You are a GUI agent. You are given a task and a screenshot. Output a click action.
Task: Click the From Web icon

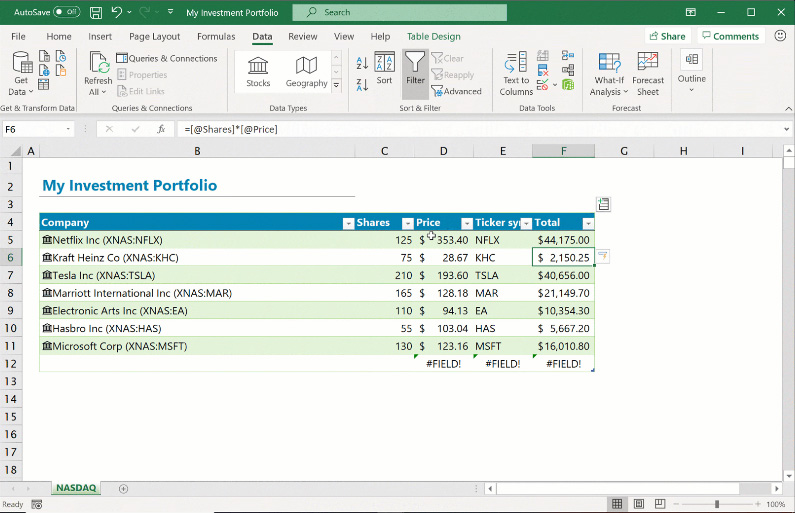pyautogui.click(x=44, y=70)
